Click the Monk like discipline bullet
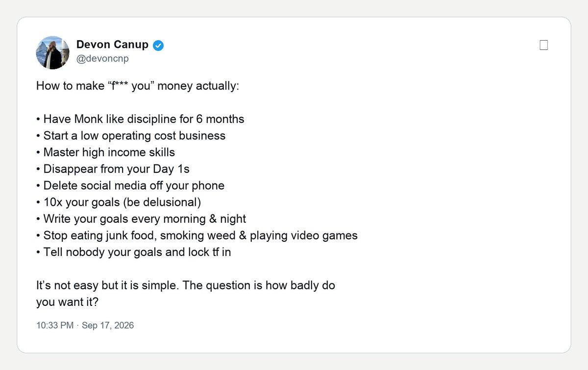 (x=140, y=119)
